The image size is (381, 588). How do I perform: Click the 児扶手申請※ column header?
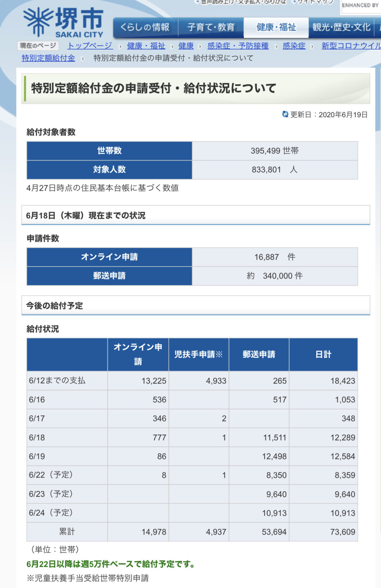coord(199,354)
